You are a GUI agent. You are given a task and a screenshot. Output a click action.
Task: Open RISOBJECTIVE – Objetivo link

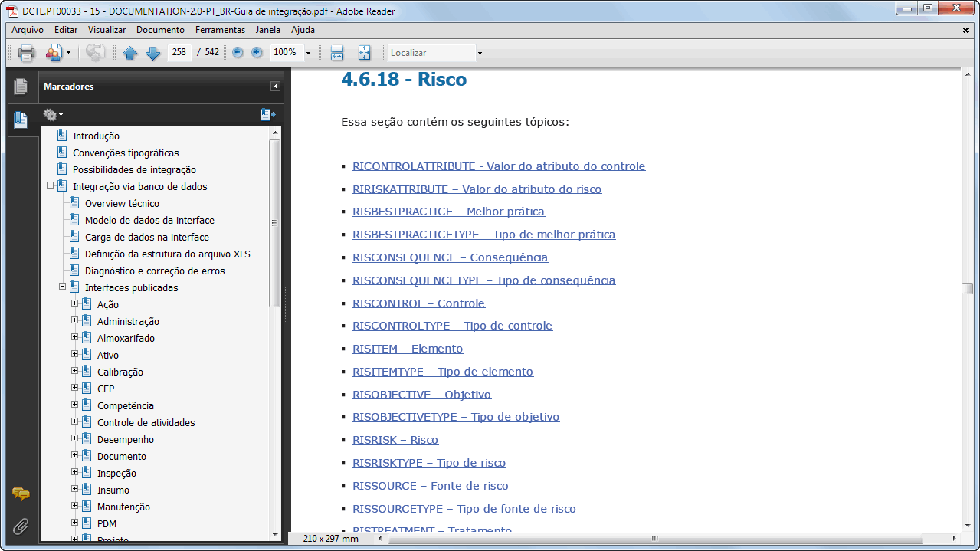(x=421, y=395)
